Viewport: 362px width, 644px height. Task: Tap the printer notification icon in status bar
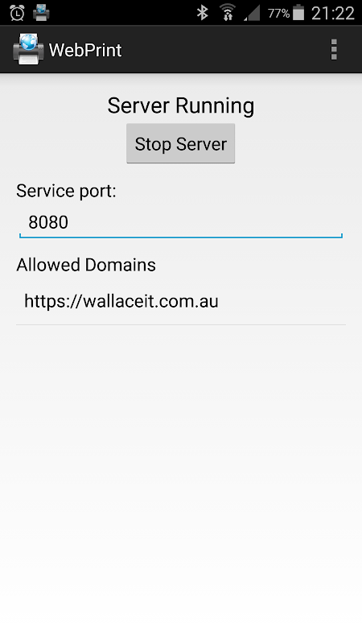pos(41,13)
